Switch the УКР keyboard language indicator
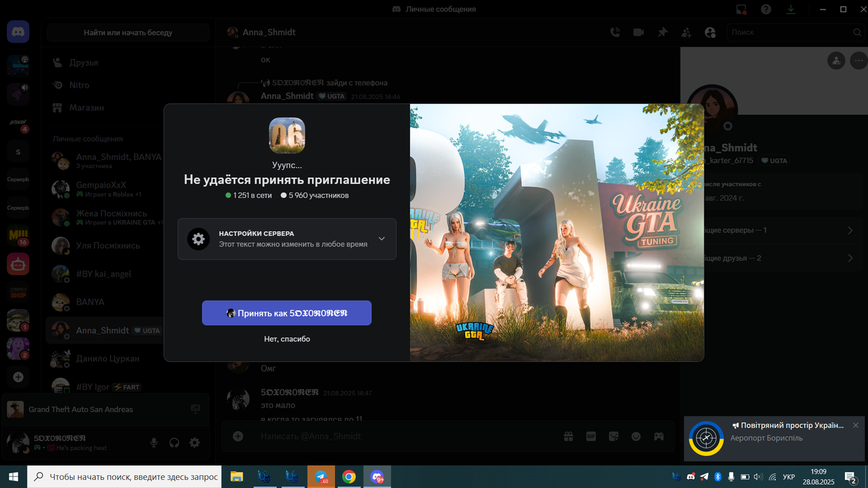The width and height of the screenshot is (868, 488). (x=789, y=477)
